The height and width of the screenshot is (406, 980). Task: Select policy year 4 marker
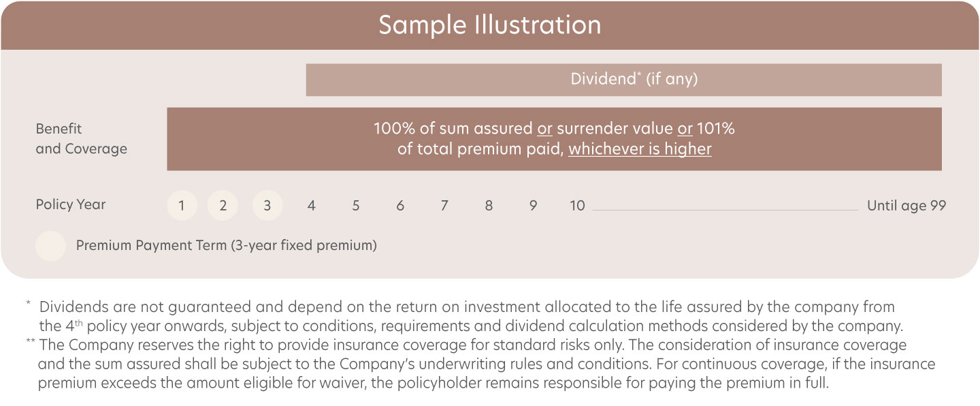pyautogui.click(x=311, y=206)
